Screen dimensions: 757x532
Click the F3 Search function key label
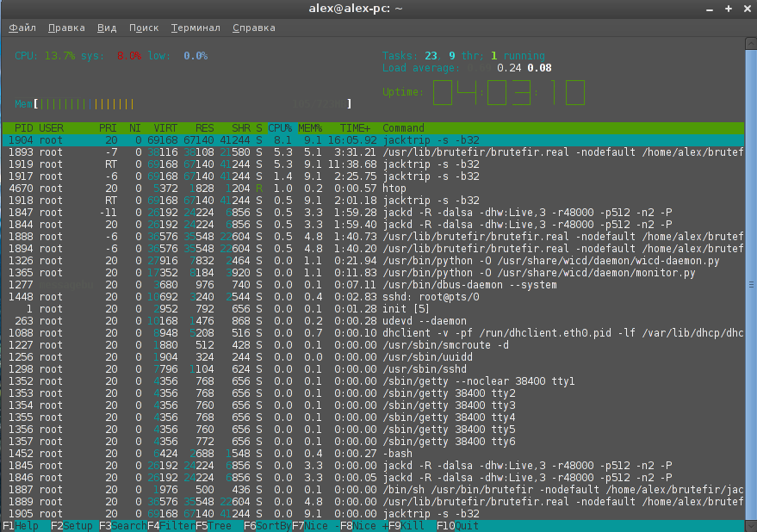(123, 525)
